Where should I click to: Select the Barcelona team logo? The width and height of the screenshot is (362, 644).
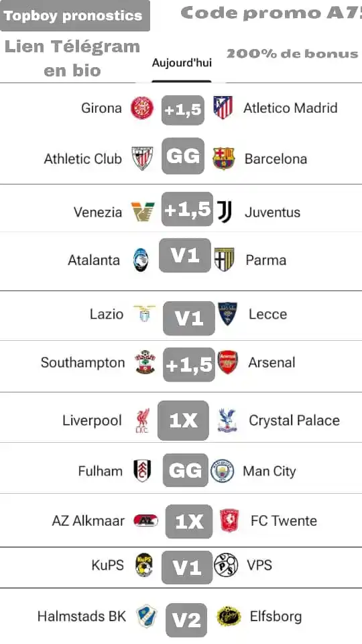(224, 158)
